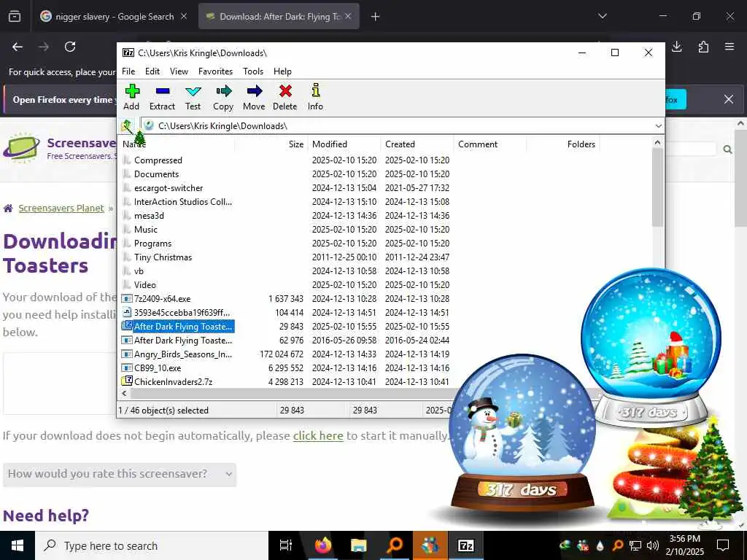Sort the list by the Modified column
The width and height of the screenshot is (747, 560).
344,144
